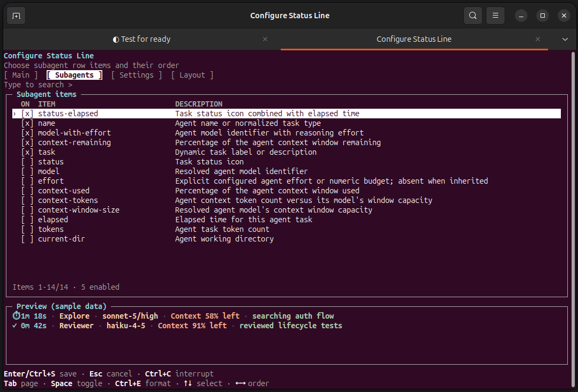
Task: Go to the Main page
Action: point(21,75)
